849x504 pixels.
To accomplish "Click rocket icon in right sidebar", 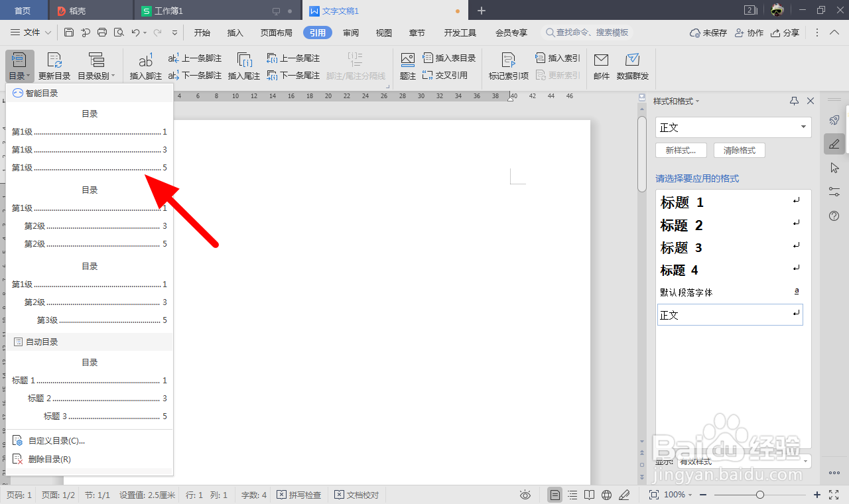I will coord(834,120).
